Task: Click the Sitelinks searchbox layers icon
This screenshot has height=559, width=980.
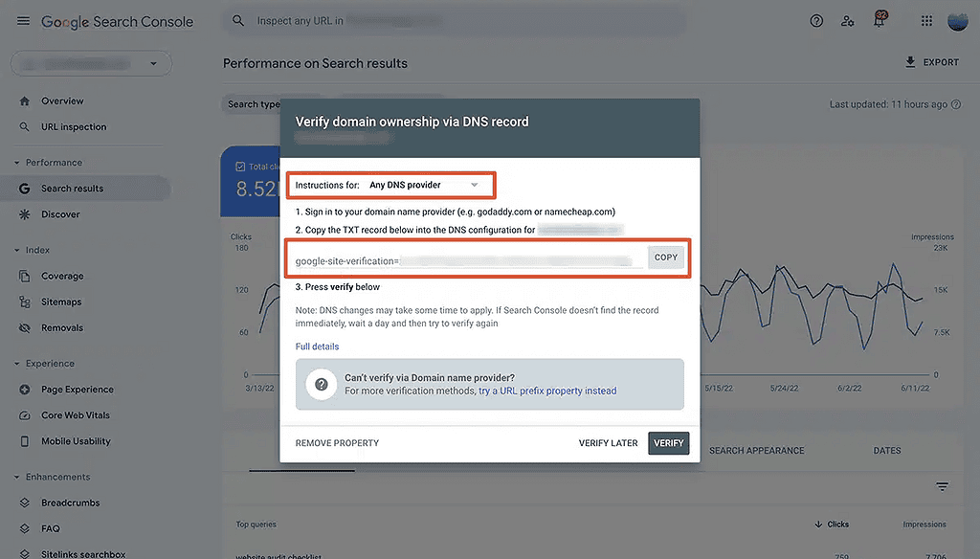Action: [x=24, y=554]
